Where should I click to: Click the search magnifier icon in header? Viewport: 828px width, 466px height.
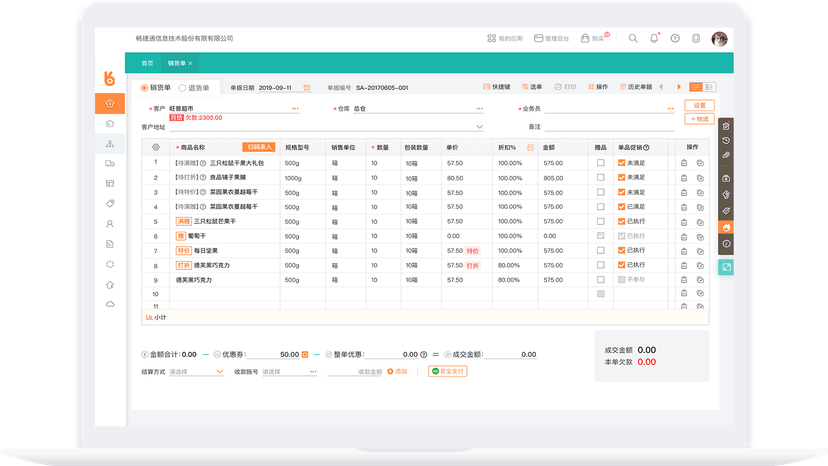click(x=633, y=38)
